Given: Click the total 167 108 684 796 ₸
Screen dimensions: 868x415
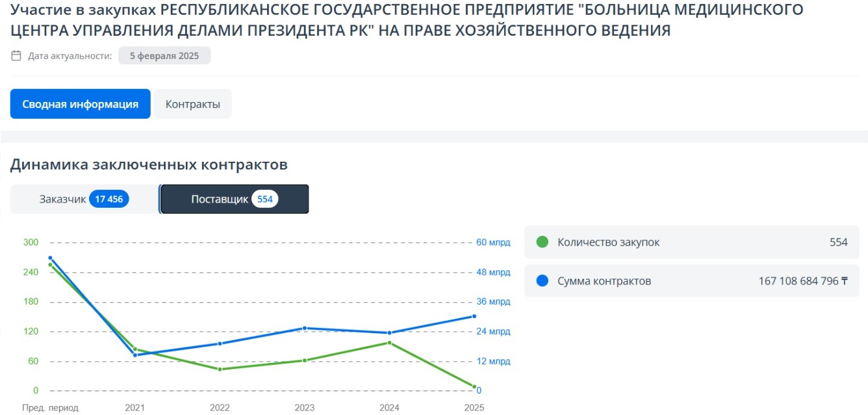Looking at the screenshot, I should pos(803,281).
